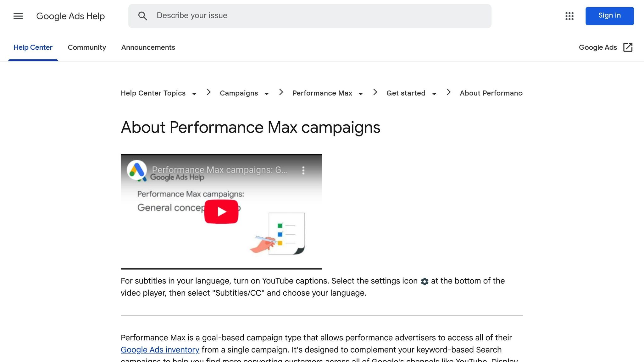Click the Google Ads Help logo

[71, 16]
